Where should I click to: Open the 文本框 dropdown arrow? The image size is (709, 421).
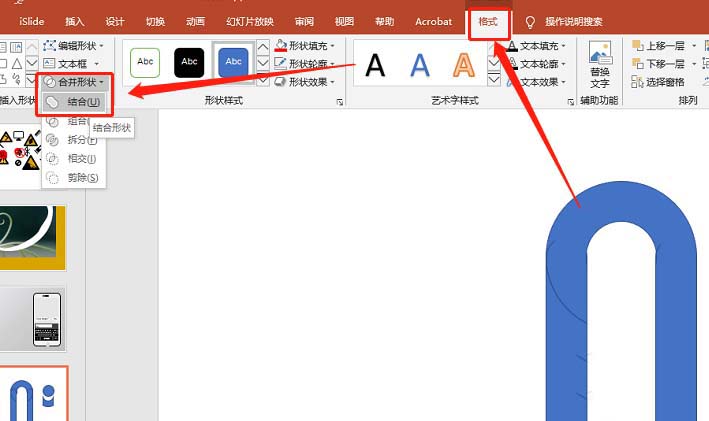point(96,64)
